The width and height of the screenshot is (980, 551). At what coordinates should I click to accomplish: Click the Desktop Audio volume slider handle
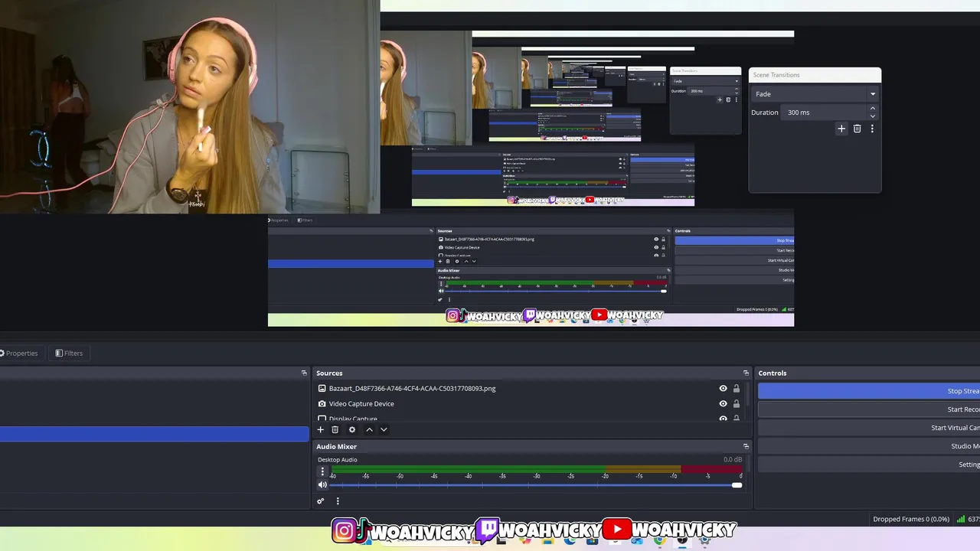(737, 484)
